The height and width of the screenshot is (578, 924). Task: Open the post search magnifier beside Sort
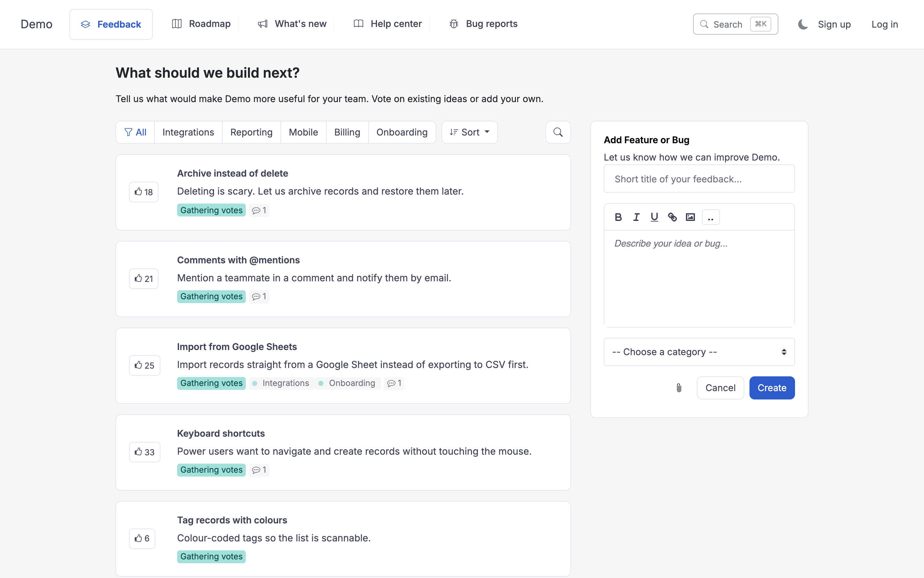point(558,132)
